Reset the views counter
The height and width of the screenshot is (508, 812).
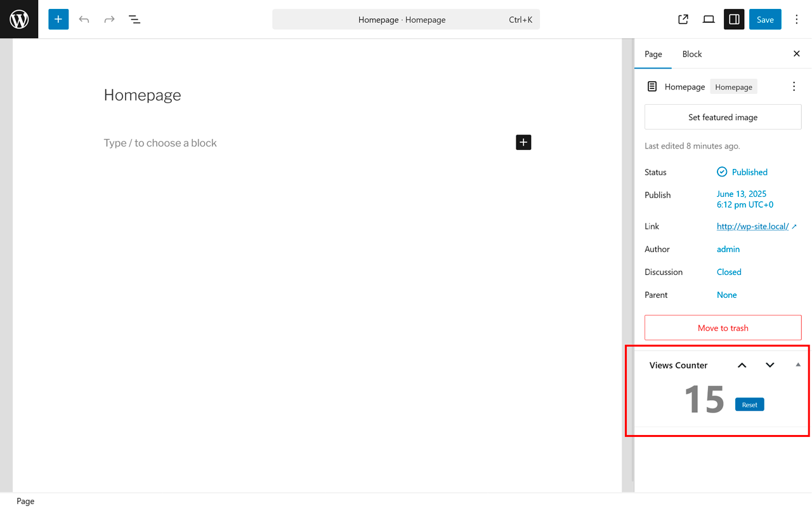(x=750, y=404)
